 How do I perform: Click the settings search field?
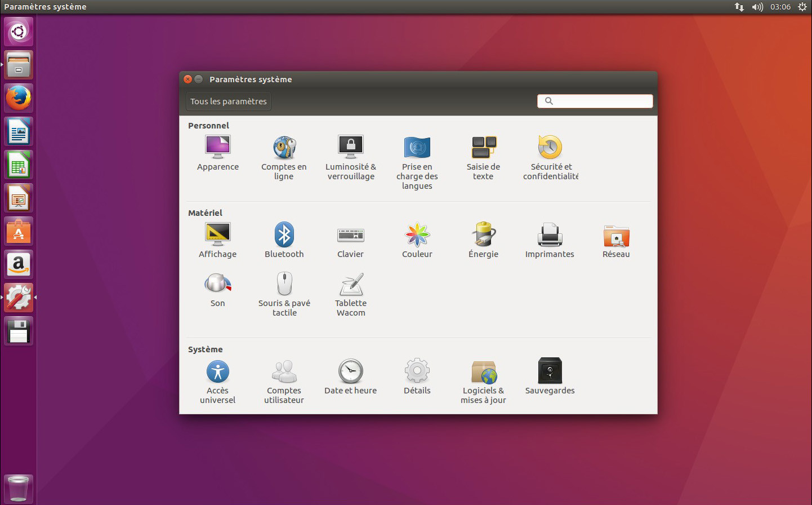[x=595, y=101]
